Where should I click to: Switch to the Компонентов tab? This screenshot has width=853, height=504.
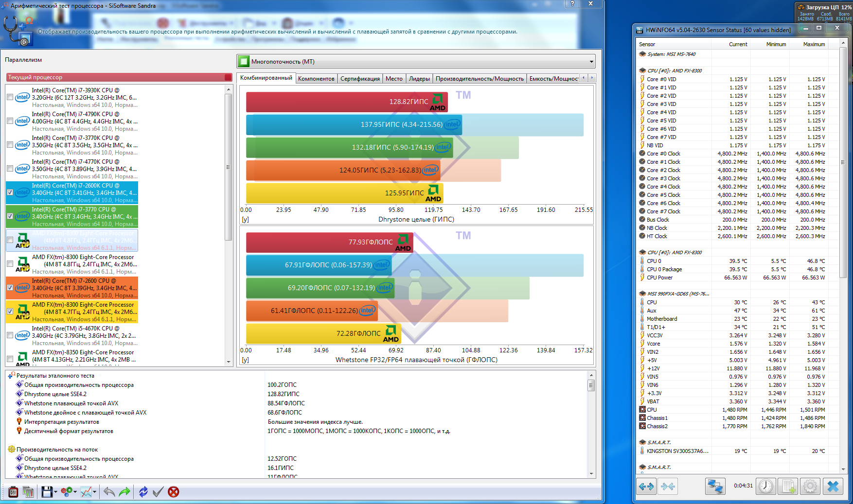316,79
